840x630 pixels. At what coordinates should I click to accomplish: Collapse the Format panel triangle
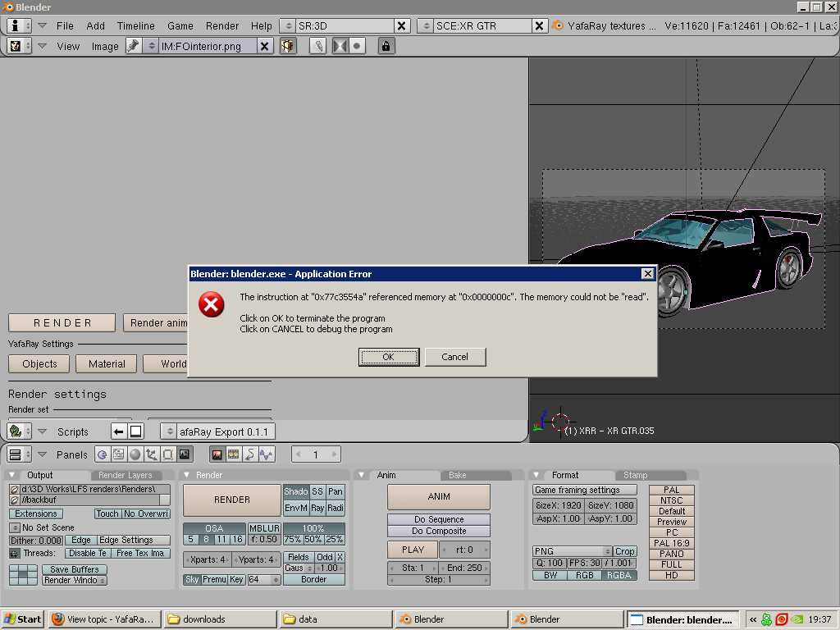pyautogui.click(x=536, y=475)
